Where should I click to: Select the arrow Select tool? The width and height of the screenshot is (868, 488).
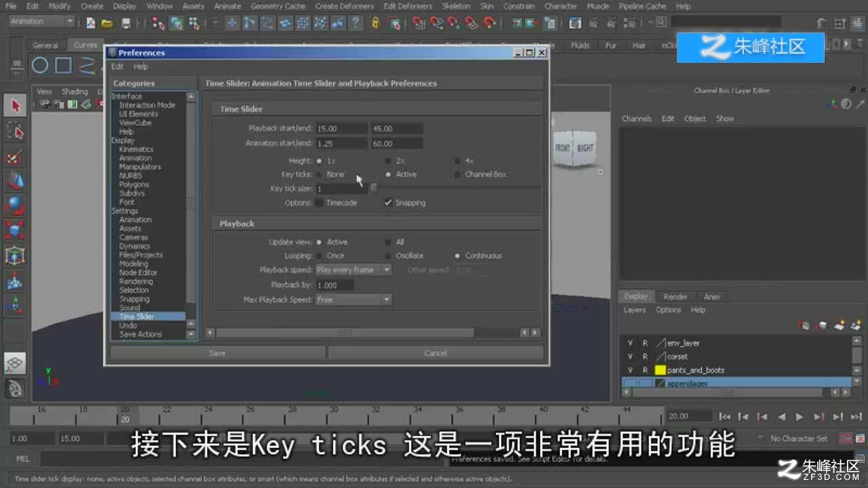[15, 106]
